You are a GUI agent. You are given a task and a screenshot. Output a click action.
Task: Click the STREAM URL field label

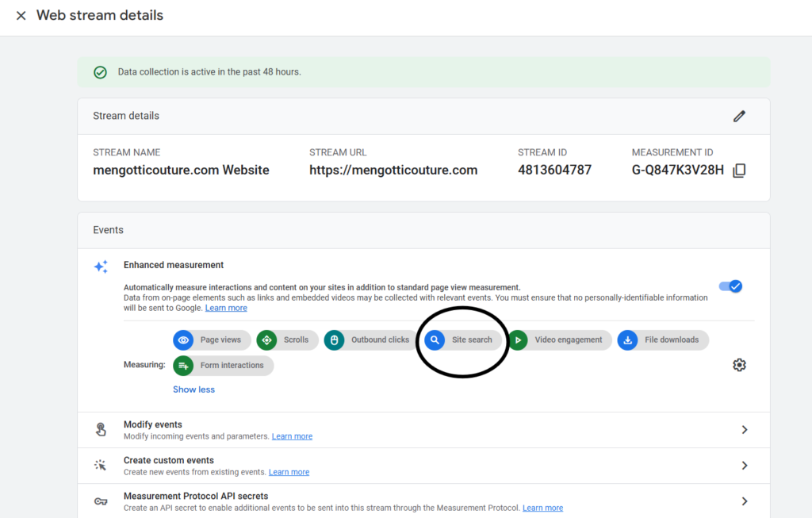pyautogui.click(x=338, y=153)
